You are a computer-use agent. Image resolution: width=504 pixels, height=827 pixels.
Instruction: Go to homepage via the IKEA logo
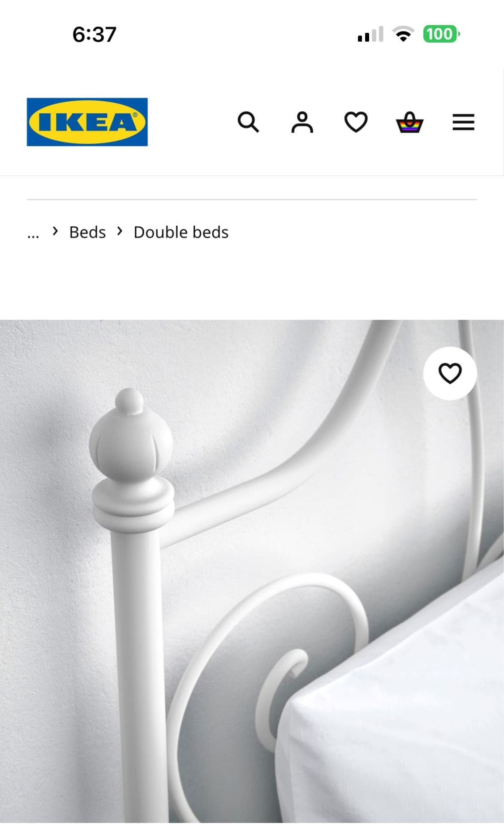tap(87, 122)
